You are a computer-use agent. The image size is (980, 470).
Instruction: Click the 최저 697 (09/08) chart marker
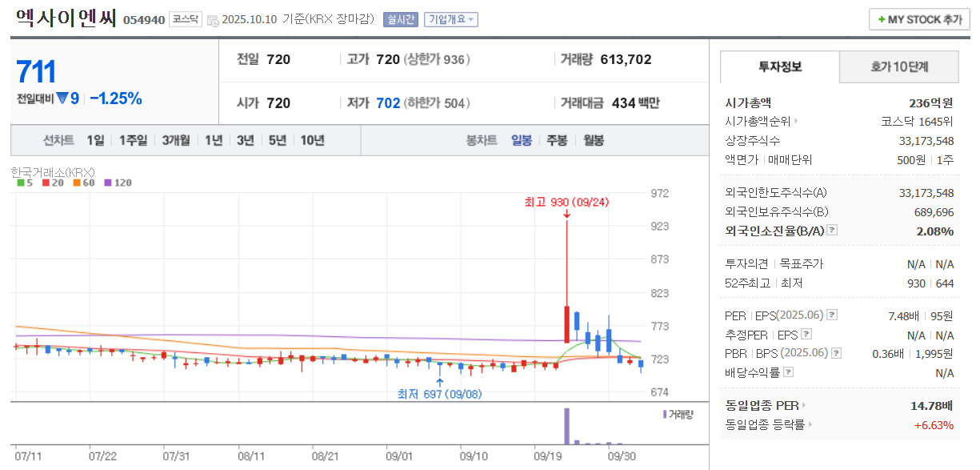(x=440, y=394)
